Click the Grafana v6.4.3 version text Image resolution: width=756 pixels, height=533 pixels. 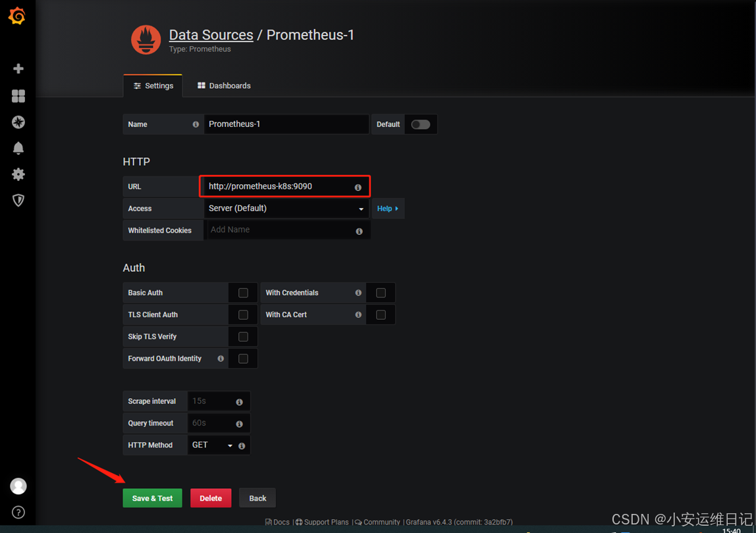[x=459, y=522]
